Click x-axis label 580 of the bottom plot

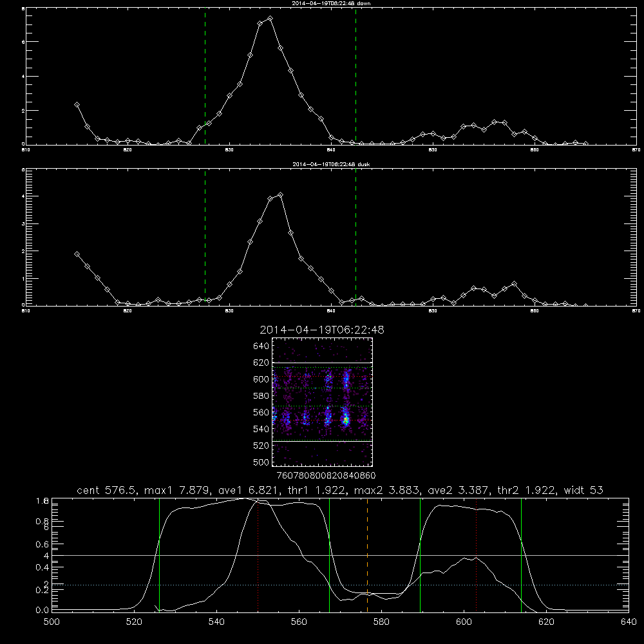click(381, 622)
